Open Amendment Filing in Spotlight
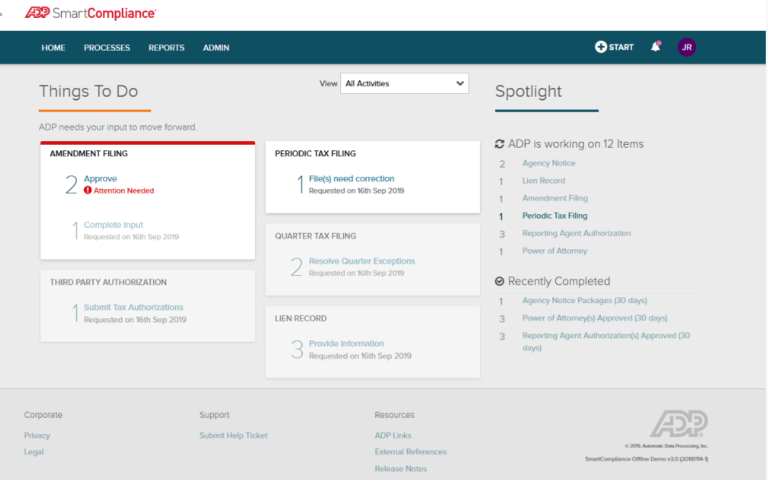The image size is (768, 480). pyautogui.click(x=555, y=198)
